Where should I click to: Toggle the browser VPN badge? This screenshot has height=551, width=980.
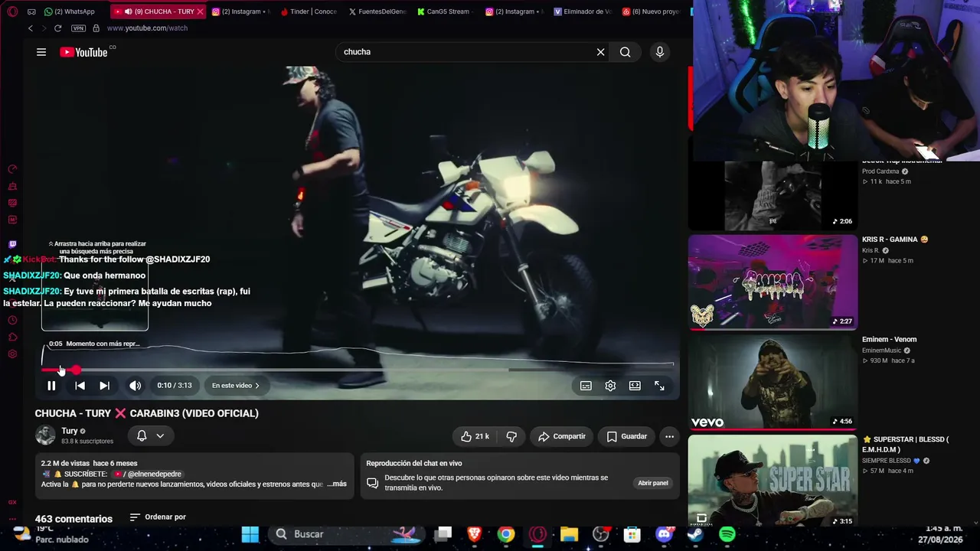(x=78, y=28)
